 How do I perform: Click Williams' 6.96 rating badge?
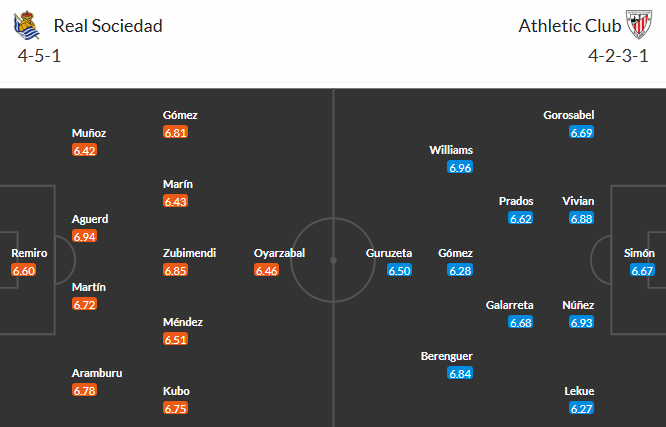[460, 167]
